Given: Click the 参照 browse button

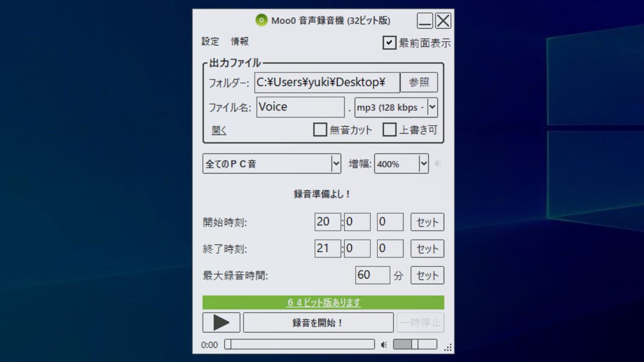Looking at the screenshot, I should tap(419, 82).
